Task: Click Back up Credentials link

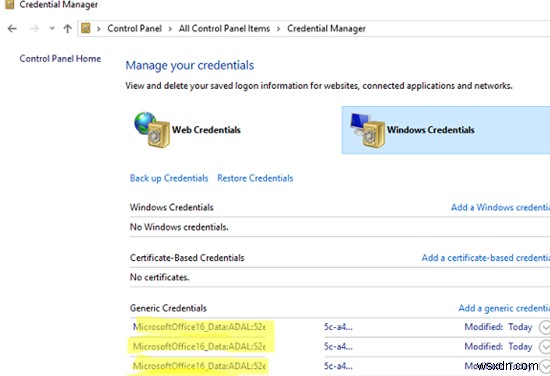Action: (x=169, y=178)
